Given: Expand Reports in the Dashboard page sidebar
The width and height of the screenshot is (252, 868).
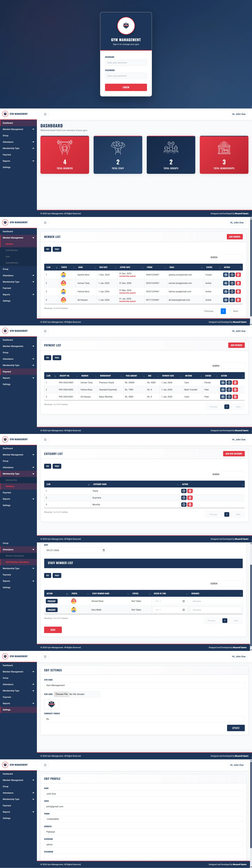Looking at the screenshot, I should tap(18, 161).
